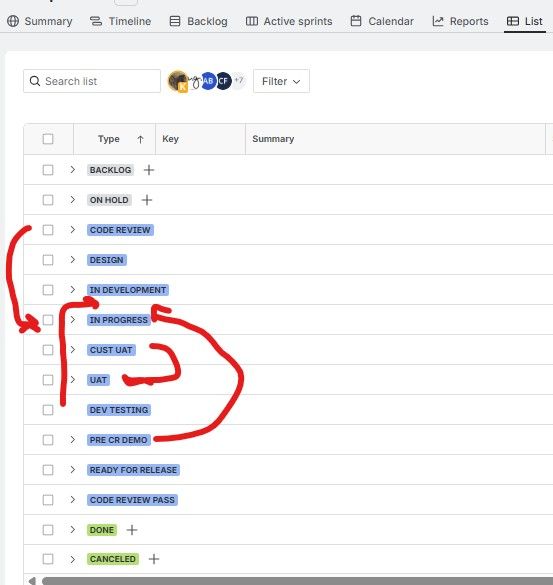Check the READY FOR RELEASE checkbox
Viewport: 553px width, 585px height.
pyautogui.click(x=48, y=470)
